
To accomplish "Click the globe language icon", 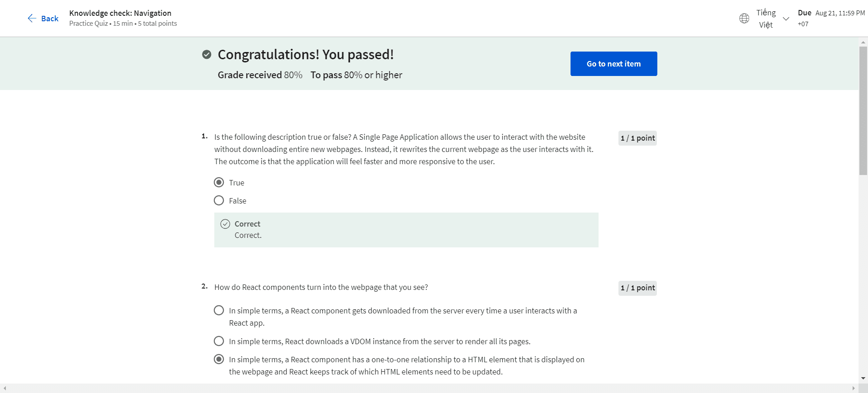I will coord(744,19).
